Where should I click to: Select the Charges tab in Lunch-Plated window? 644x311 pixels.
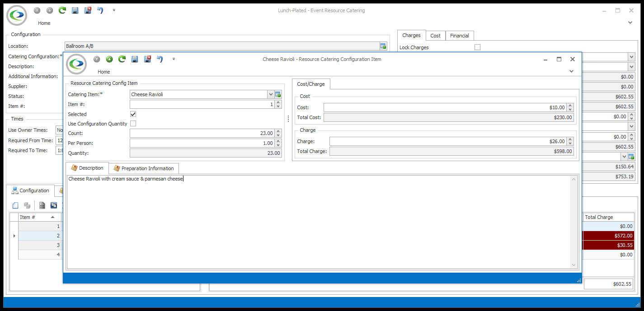pyautogui.click(x=411, y=35)
